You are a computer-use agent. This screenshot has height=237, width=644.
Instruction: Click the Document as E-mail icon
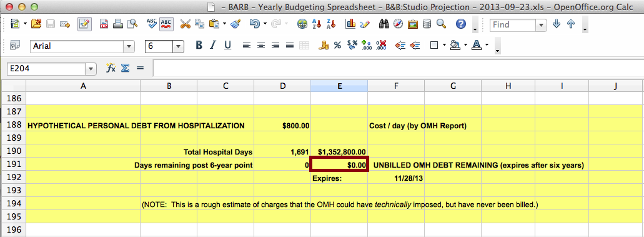(x=64, y=24)
